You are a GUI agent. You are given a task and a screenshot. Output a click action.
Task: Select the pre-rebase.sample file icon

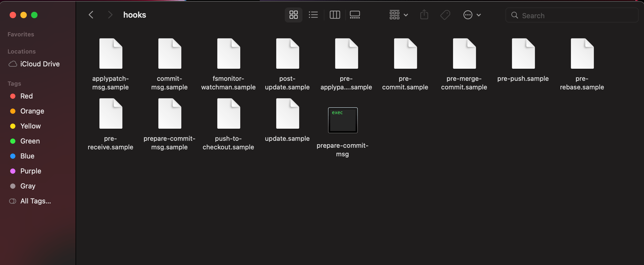point(582,54)
